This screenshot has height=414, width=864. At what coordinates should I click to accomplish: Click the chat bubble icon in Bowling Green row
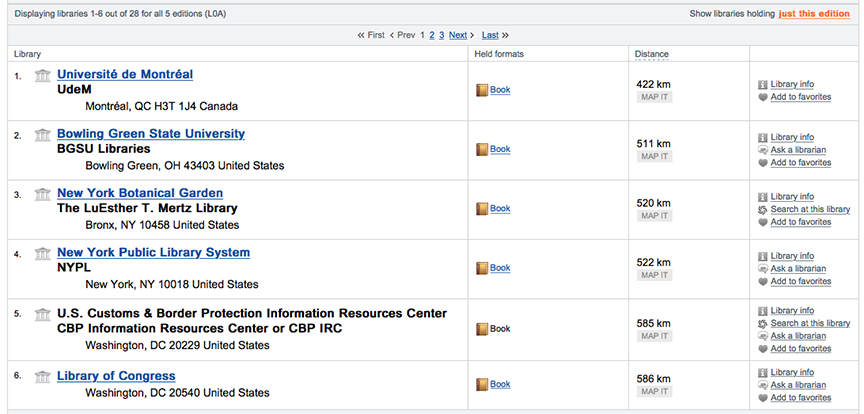click(x=763, y=150)
